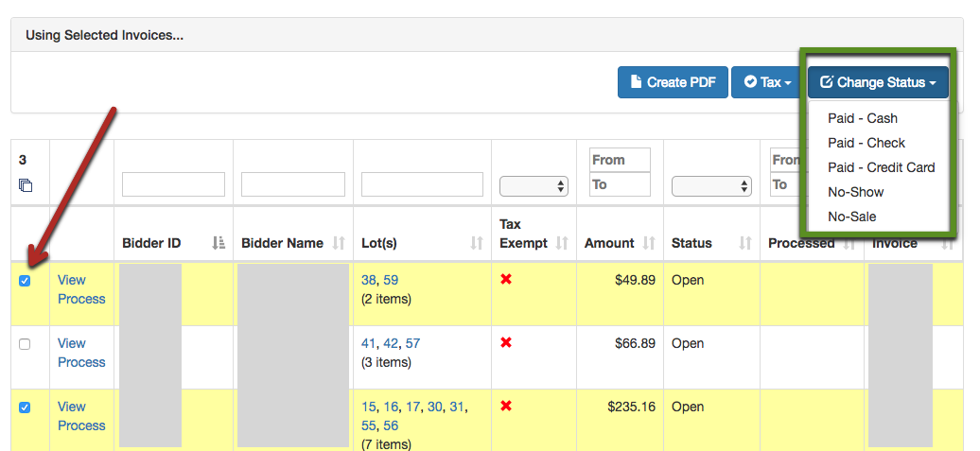Uncheck the checkbox for the $49.89 invoice
This screenshot has width=980, height=451.
tap(25, 281)
